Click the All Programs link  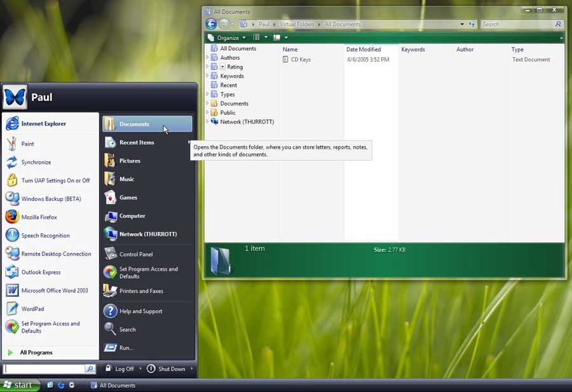click(36, 353)
